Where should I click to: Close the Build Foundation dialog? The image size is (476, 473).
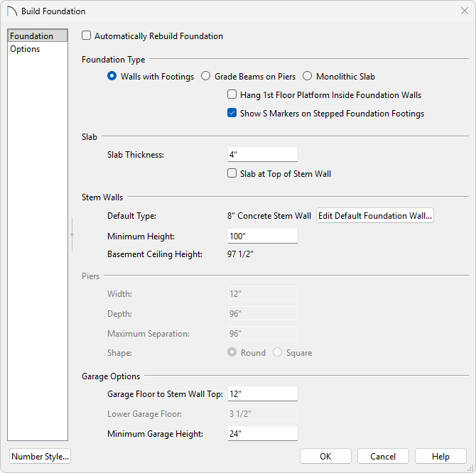(464, 11)
